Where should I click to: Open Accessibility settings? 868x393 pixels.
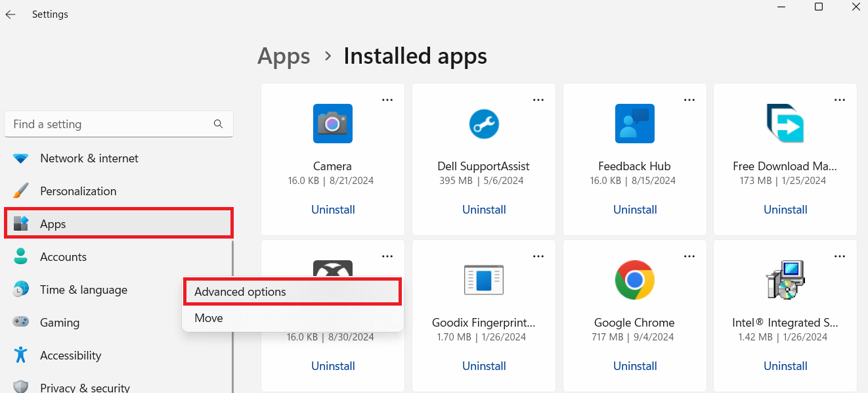point(118,356)
